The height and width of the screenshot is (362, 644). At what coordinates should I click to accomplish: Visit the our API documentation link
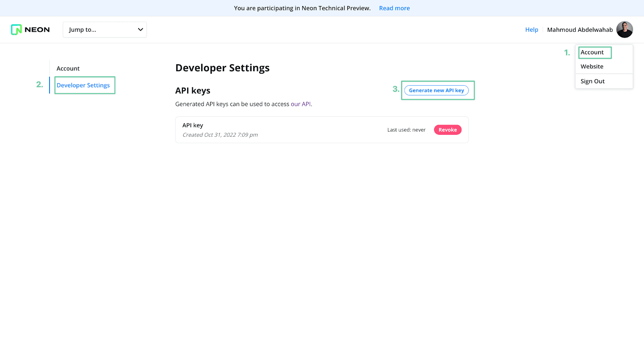(x=301, y=104)
